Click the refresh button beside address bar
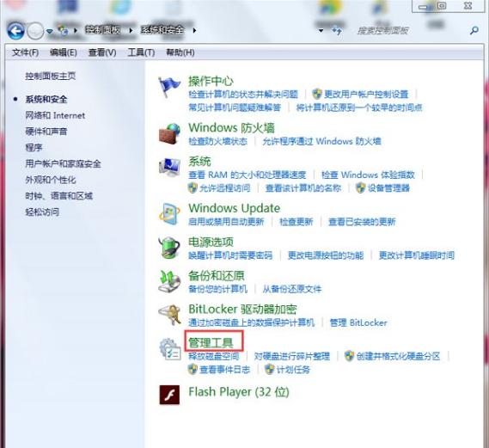This screenshot has height=448, width=489. pyautogui.click(x=337, y=31)
